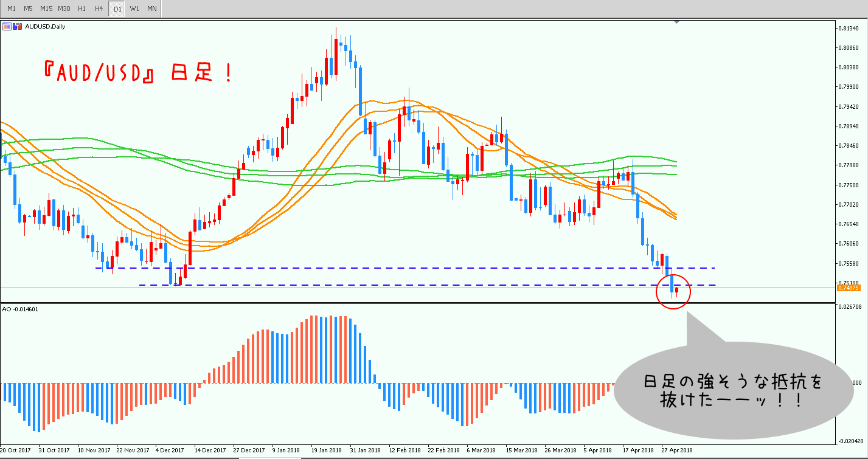The height and width of the screenshot is (459, 868).
Task: Switch chart to M1 timeframe
Action: (x=11, y=9)
